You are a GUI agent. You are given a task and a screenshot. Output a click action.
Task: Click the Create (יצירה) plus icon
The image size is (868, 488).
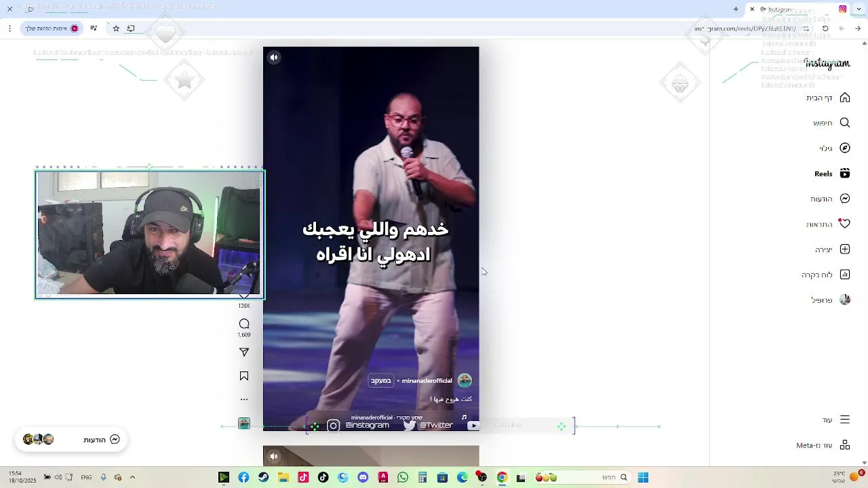click(845, 249)
